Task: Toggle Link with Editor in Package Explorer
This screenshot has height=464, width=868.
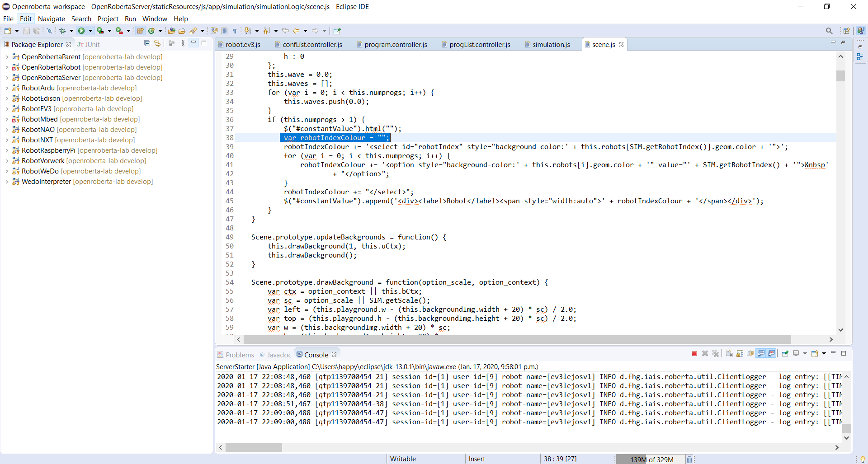Action: tap(157, 43)
